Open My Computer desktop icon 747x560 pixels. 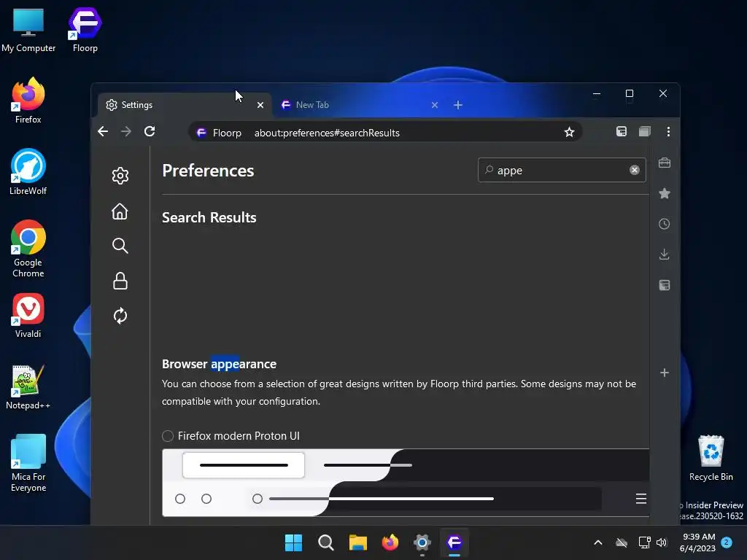(28, 29)
